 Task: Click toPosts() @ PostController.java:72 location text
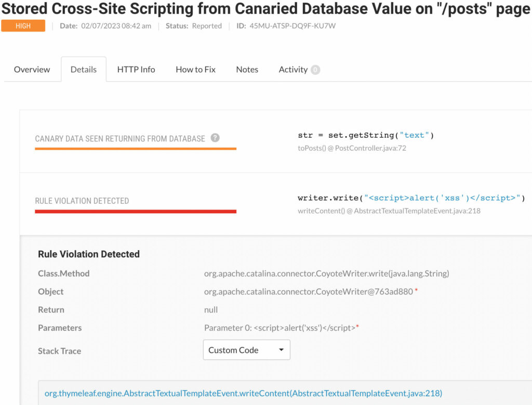click(352, 148)
